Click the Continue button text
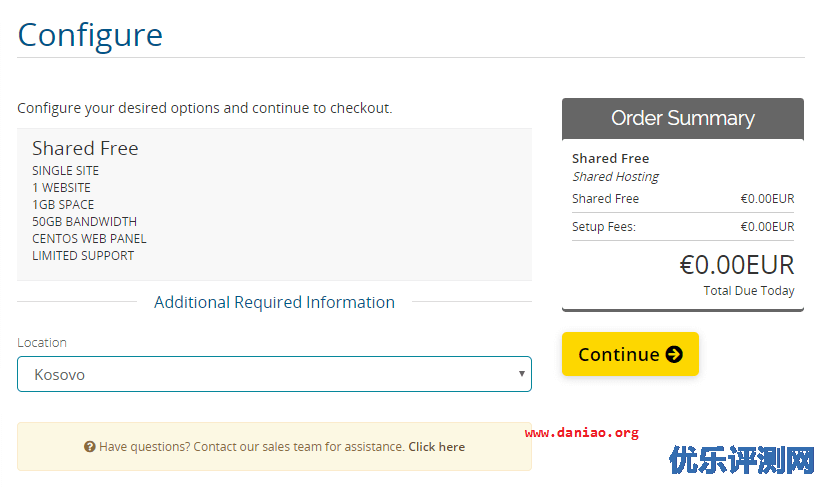Screen dimensions: 828x487 pyautogui.click(x=618, y=354)
